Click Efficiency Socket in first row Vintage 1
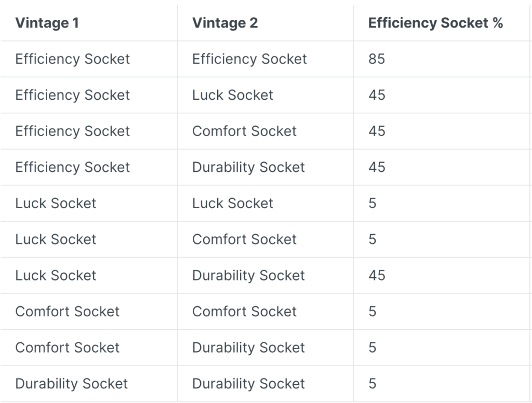Screen dimensions: 532x403 (x=73, y=59)
